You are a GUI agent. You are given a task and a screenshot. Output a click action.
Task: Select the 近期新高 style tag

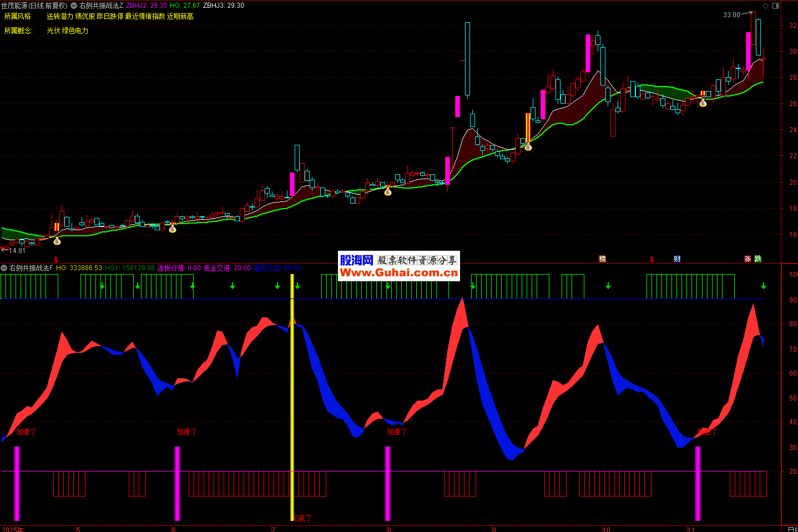click(180, 17)
